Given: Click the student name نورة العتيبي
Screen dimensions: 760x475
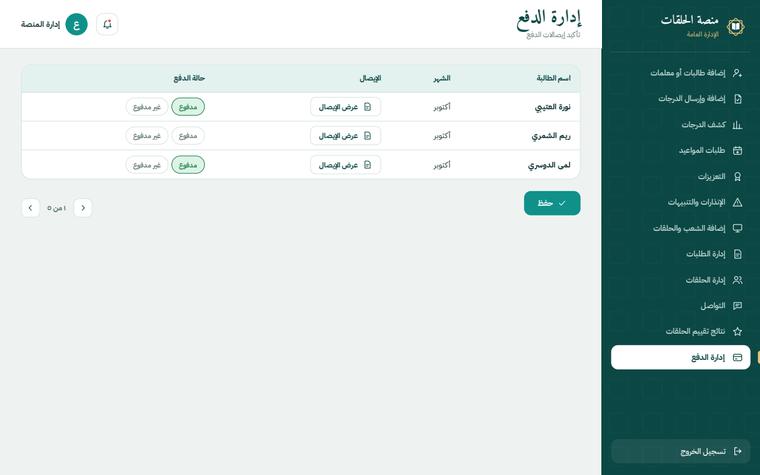Looking at the screenshot, I should coord(553,107).
